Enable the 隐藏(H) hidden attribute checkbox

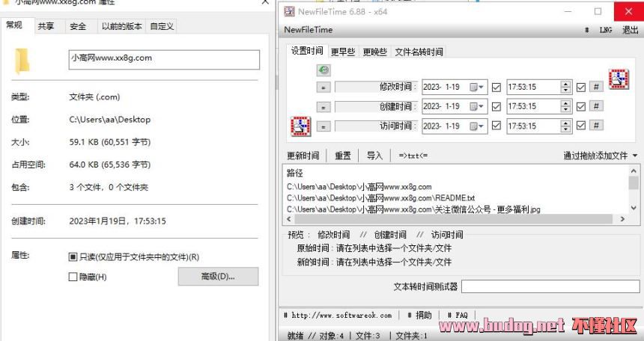click(x=73, y=277)
